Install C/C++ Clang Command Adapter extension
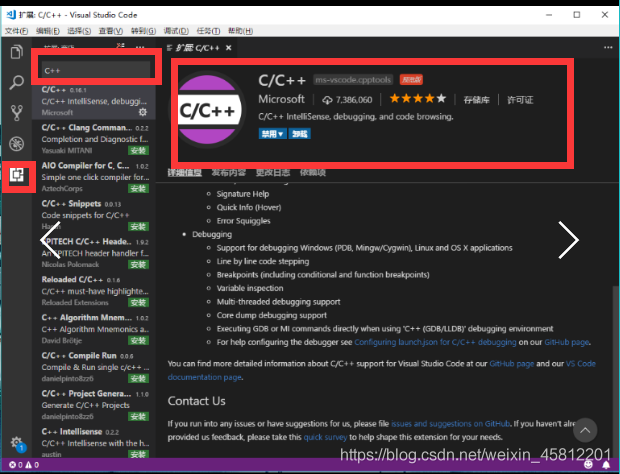 click(138, 151)
